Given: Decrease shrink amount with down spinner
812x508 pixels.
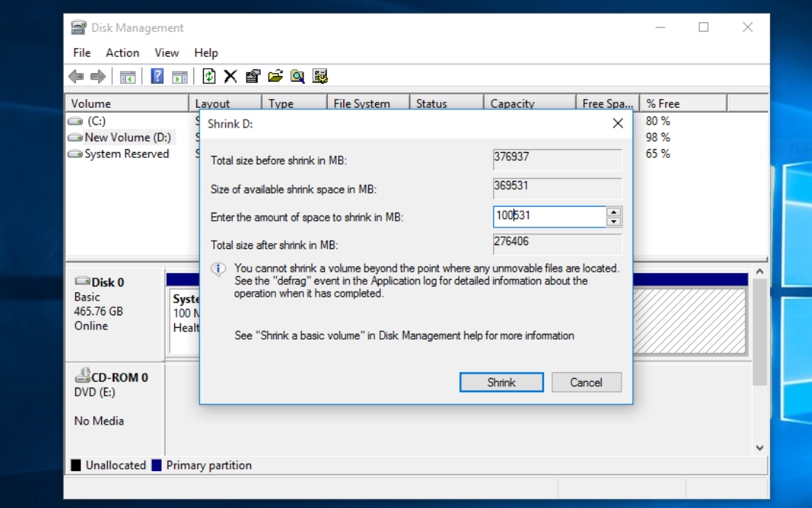Looking at the screenshot, I should tap(613, 222).
